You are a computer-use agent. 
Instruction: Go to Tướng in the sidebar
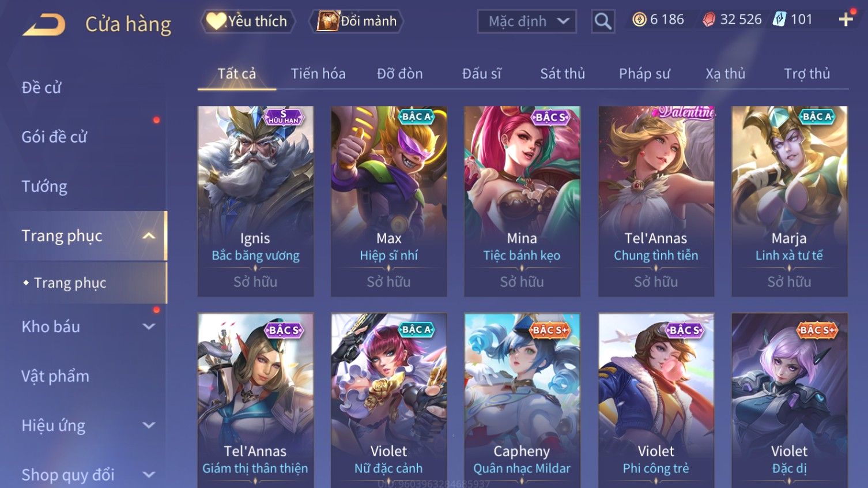44,186
